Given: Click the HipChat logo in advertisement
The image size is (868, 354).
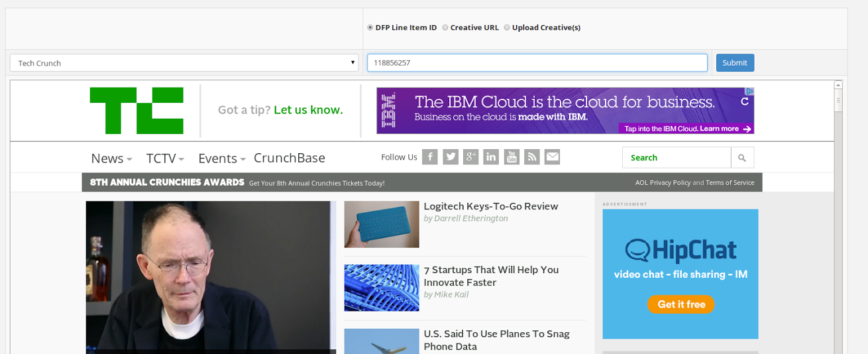Looking at the screenshot, I should 680,251.
